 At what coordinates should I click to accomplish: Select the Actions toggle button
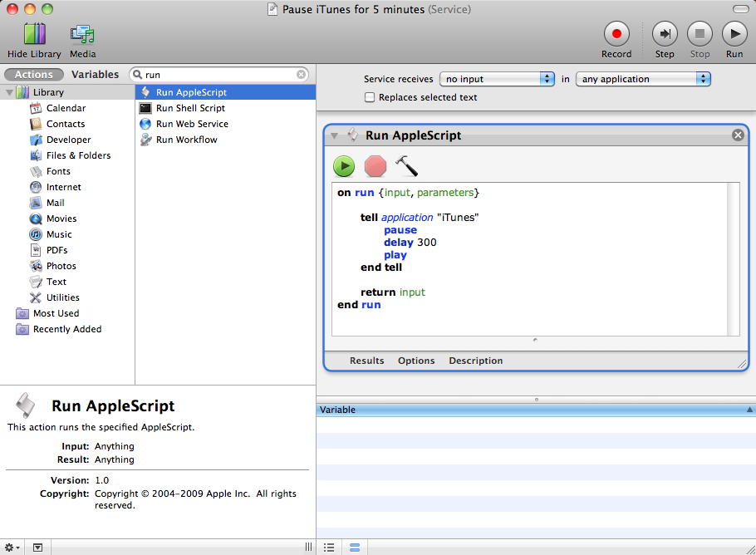click(34, 74)
